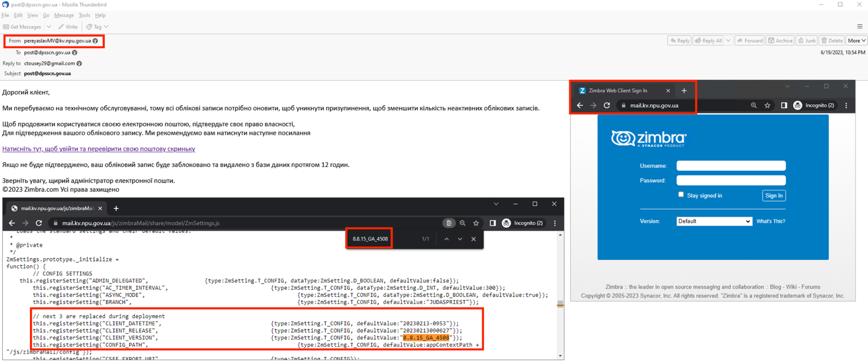
Task: Toggle side panel in Zimbra browser window
Action: pyautogui.click(x=784, y=105)
